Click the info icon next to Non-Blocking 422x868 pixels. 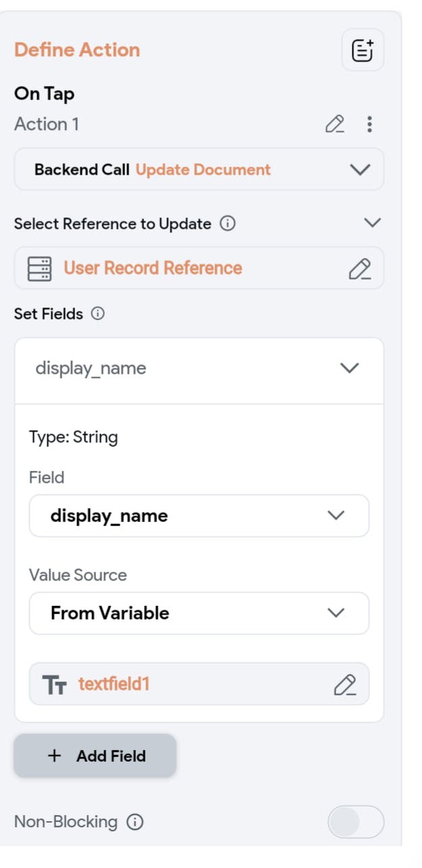point(135,822)
